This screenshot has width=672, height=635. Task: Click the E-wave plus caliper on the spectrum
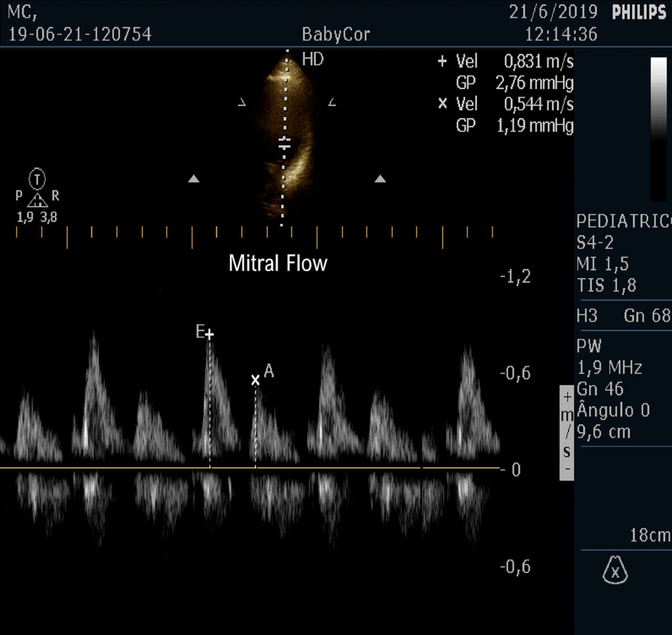click(x=209, y=334)
